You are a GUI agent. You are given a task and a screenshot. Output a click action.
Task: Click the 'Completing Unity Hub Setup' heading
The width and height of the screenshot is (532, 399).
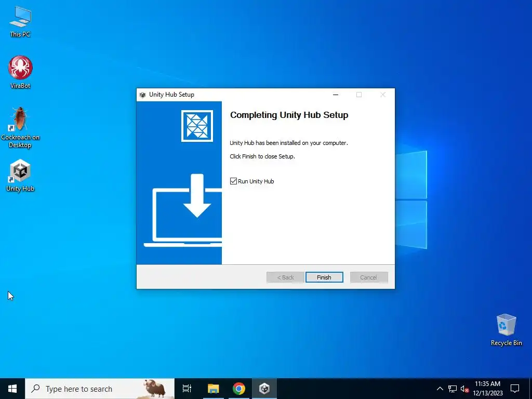click(x=289, y=115)
